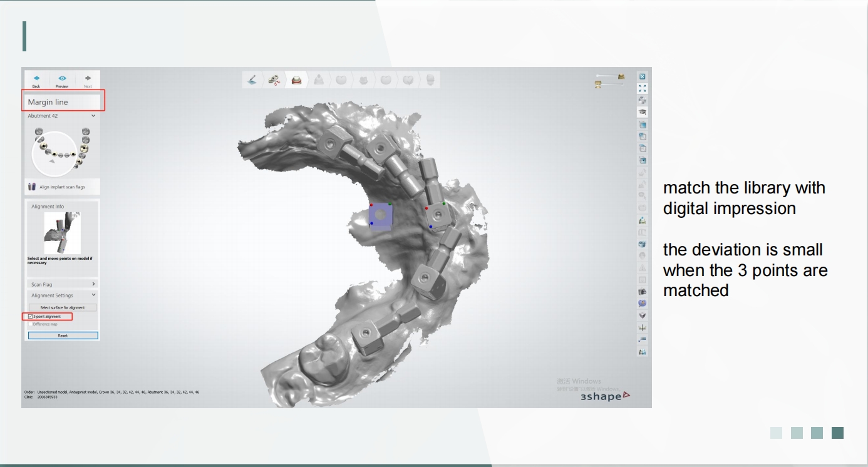
Task: Take a screenshot with the camera icon
Action: (642, 292)
